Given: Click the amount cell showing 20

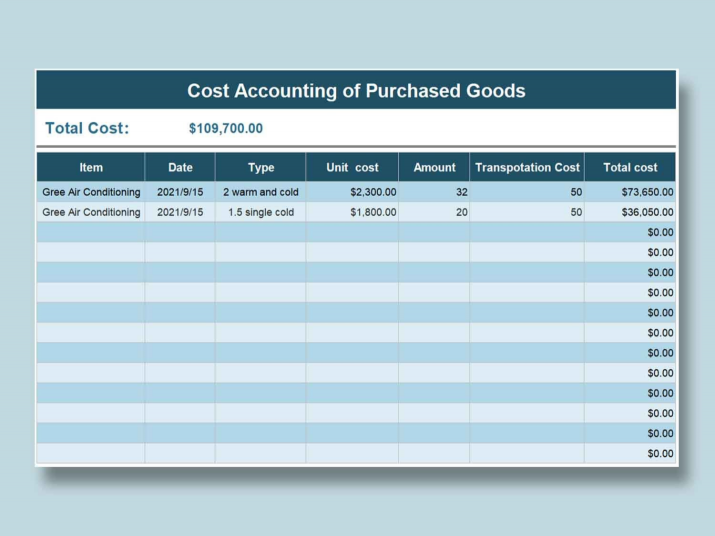Looking at the screenshot, I should pyautogui.click(x=434, y=212).
